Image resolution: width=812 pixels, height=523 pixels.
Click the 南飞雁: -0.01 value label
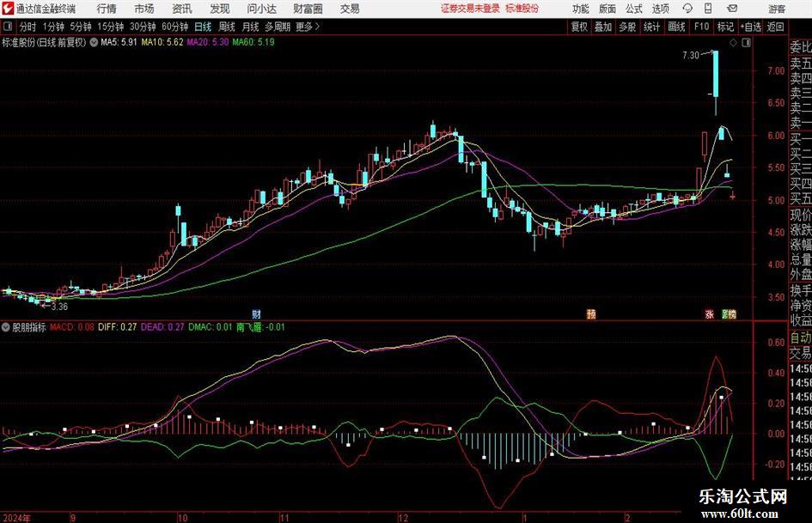[260, 327]
